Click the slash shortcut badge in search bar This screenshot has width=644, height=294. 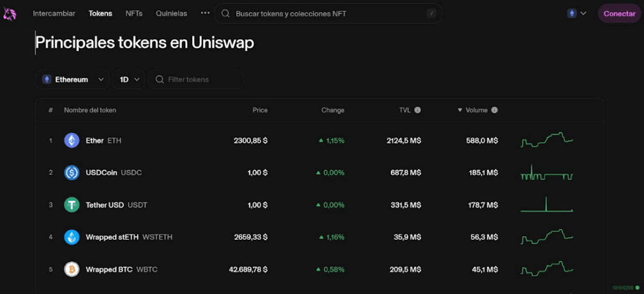pyautogui.click(x=431, y=13)
